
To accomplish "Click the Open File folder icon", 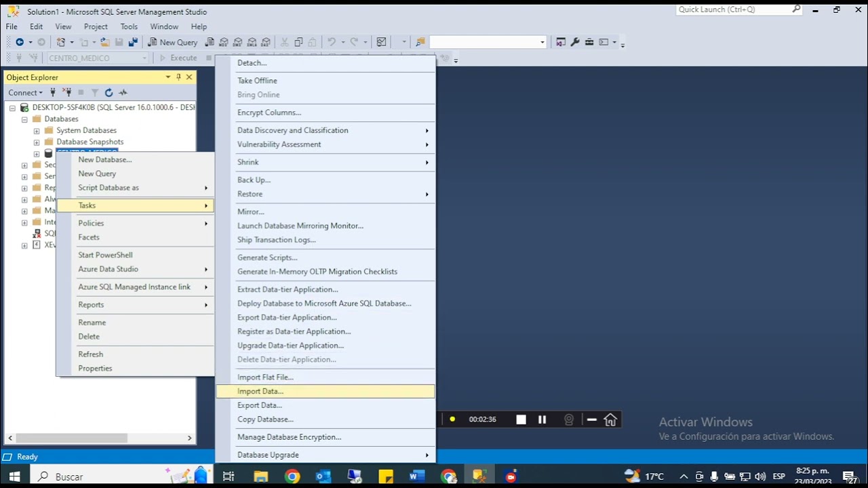I will click(x=104, y=42).
